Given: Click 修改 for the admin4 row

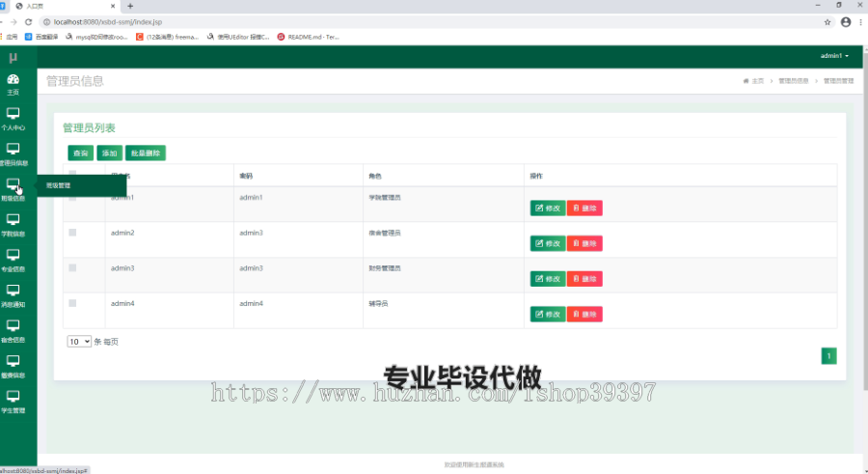Looking at the screenshot, I should coord(548,315).
